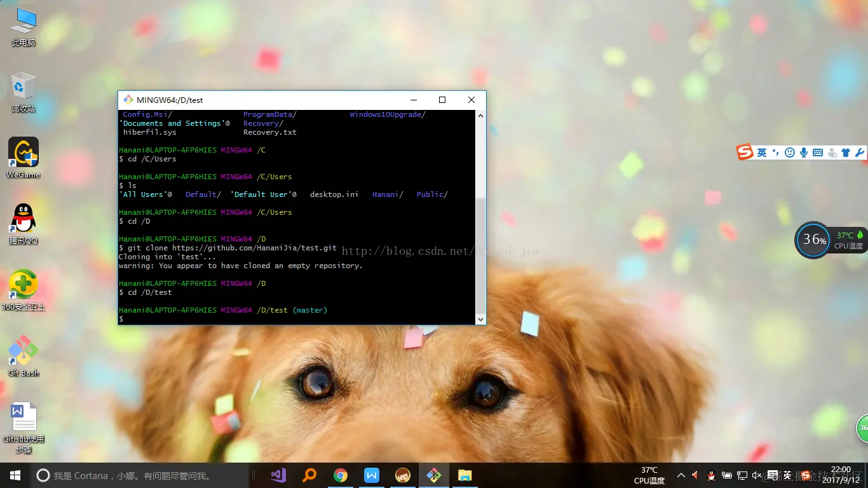Maximize the MINGW64 terminal window
The image size is (868, 488).
pyautogui.click(x=442, y=100)
